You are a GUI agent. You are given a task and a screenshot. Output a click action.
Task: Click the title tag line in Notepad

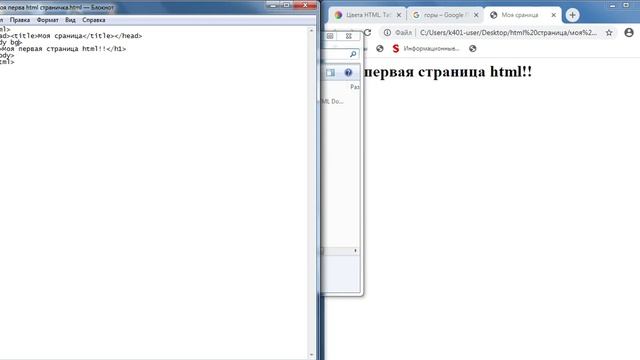coord(71,36)
